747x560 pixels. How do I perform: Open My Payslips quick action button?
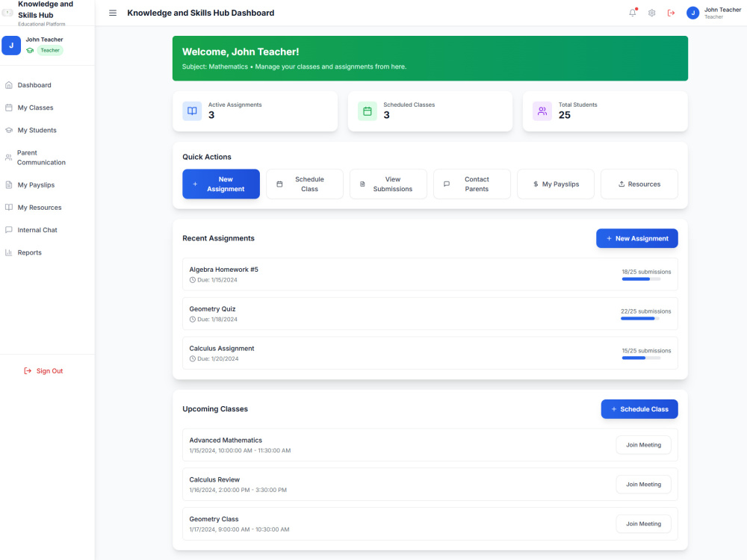pyautogui.click(x=556, y=184)
